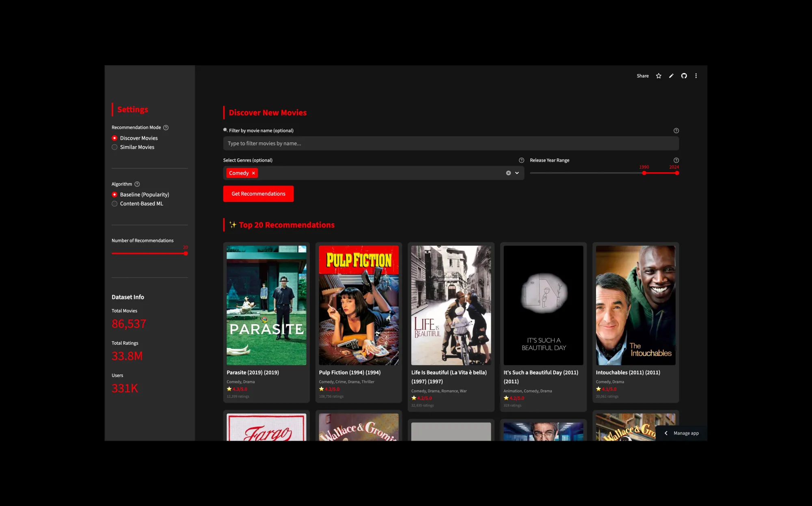The height and width of the screenshot is (506, 812).
Task: Show help for Select Genres
Action: click(521, 160)
